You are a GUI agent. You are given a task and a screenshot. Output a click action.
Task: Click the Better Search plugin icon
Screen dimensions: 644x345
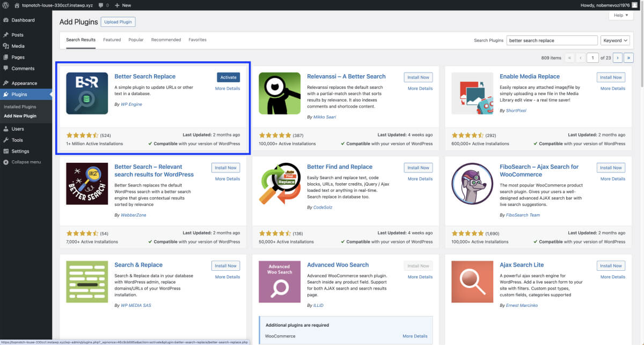[87, 184]
